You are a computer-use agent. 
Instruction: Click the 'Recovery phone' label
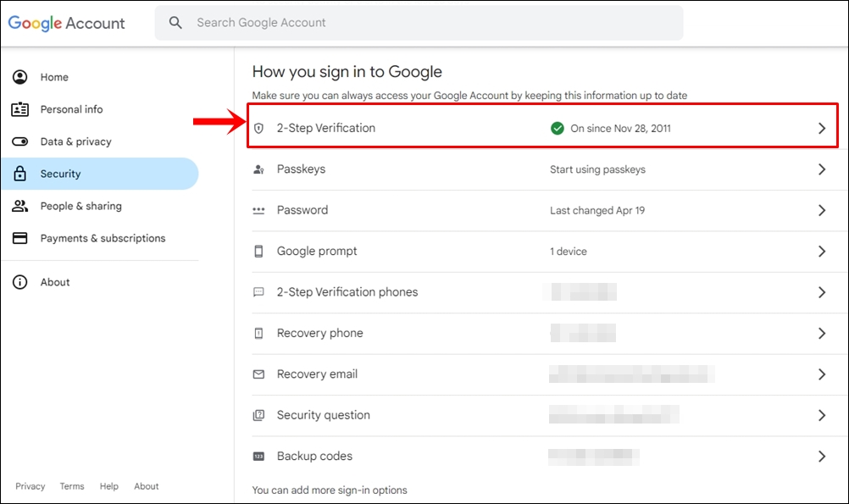coord(320,334)
